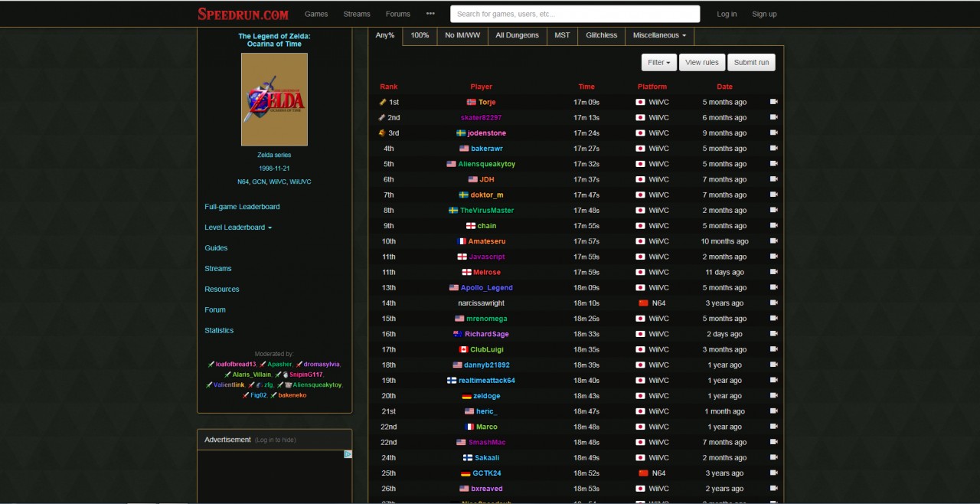Open the Guides sidebar link
Viewport: 980px width, 504px height.
click(x=216, y=248)
